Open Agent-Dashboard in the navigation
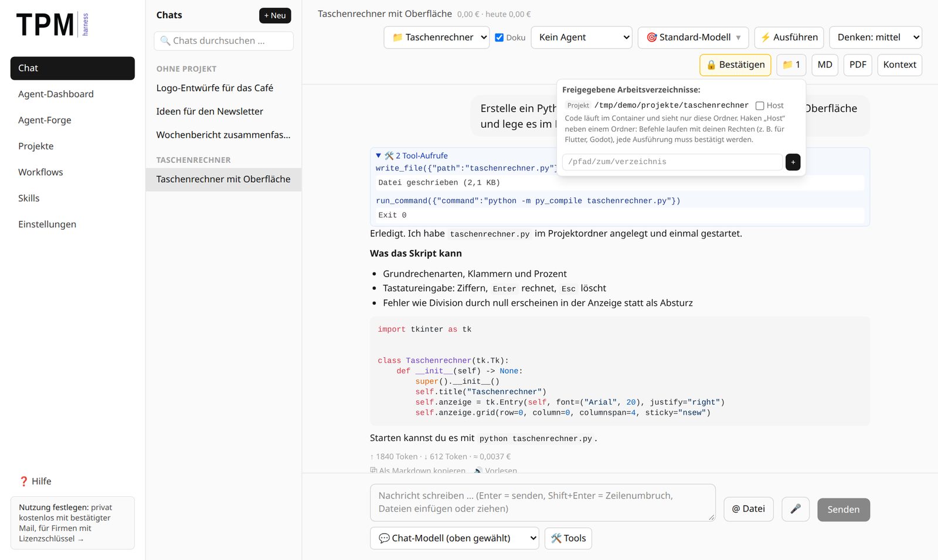The image size is (938, 560). pyautogui.click(x=73, y=94)
